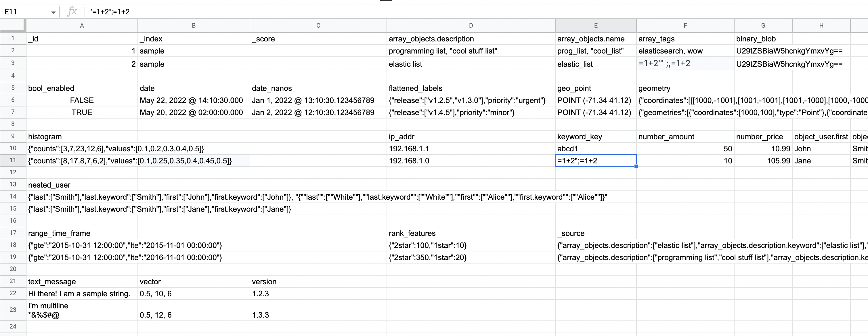Click the Jane cell in column H
This screenshot has width=868, height=336.
pyautogui.click(x=821, y=161)
